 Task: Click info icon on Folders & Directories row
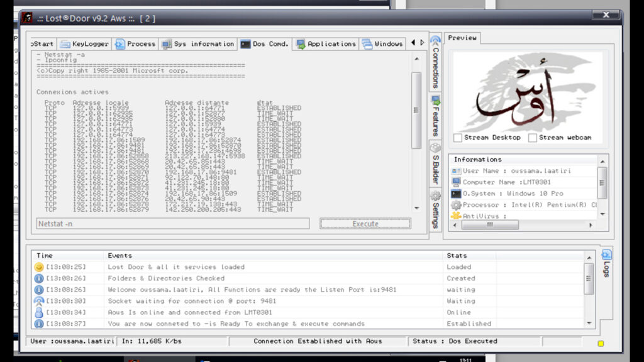38,278
